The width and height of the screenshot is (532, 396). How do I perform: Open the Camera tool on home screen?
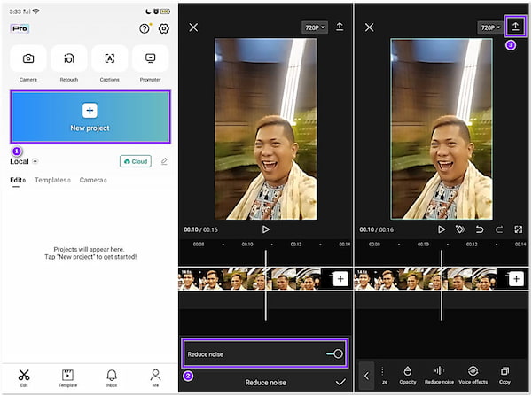coord(28,59)
